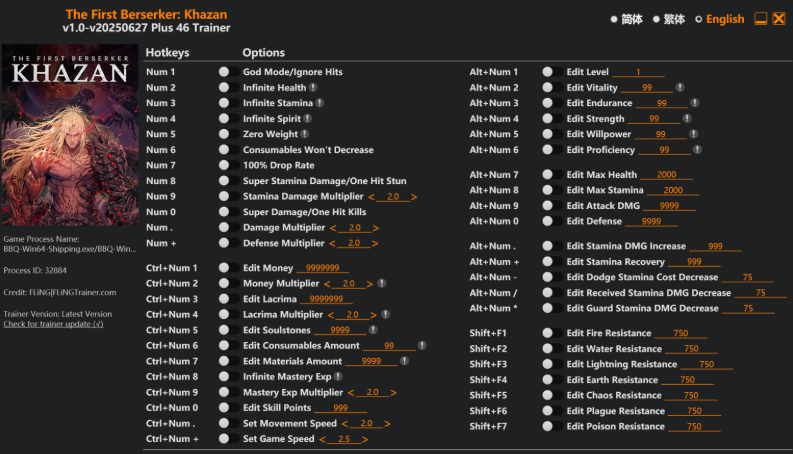The height and width of the screenshot is (454, 793).
Task: Click the Edit Received Stamina DMG Decrease value
Action: tap(760, 293)
